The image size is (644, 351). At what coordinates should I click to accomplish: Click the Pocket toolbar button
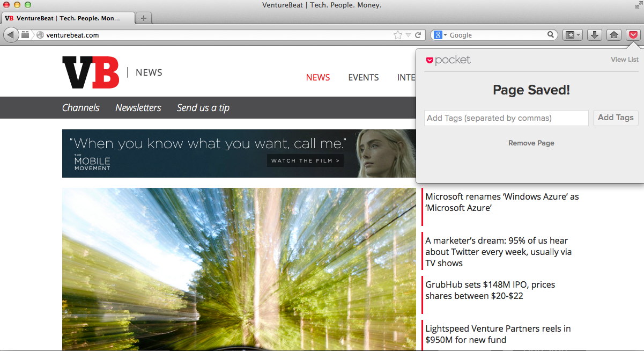633,35
